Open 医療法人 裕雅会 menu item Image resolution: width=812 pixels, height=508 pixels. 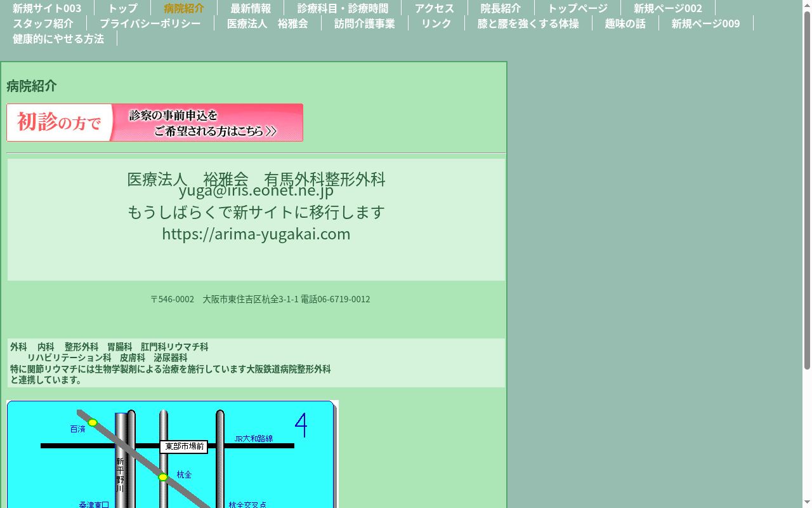pos(267,23)
